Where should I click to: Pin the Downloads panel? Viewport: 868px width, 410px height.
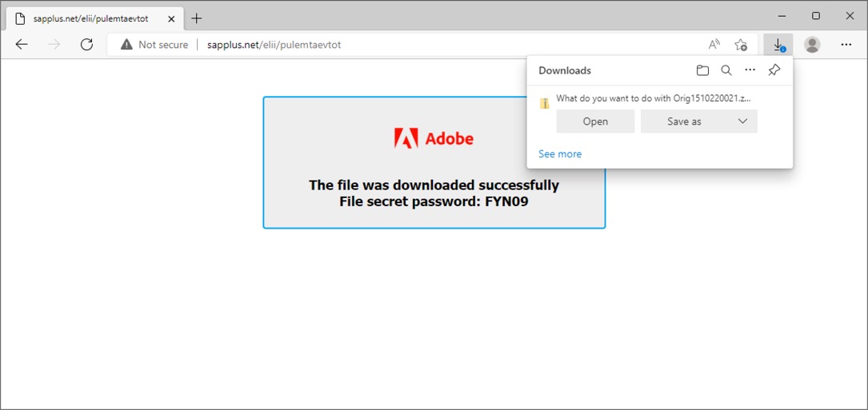(774, 70)
